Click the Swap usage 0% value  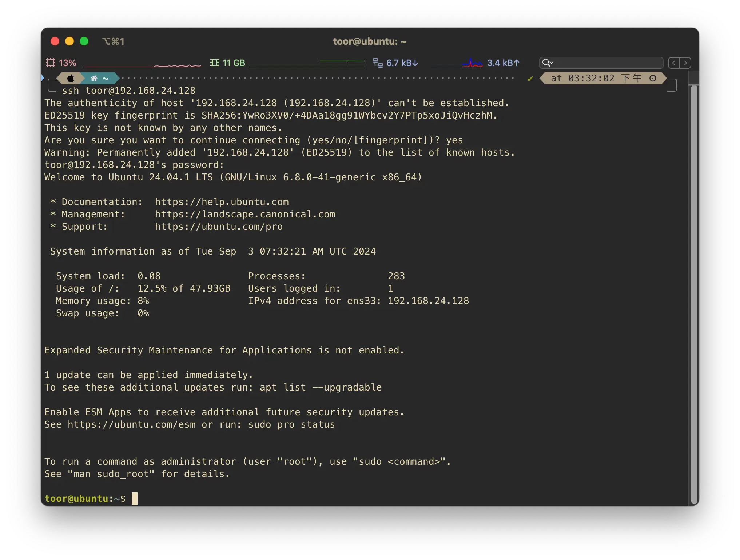click(x=143, y=313)
